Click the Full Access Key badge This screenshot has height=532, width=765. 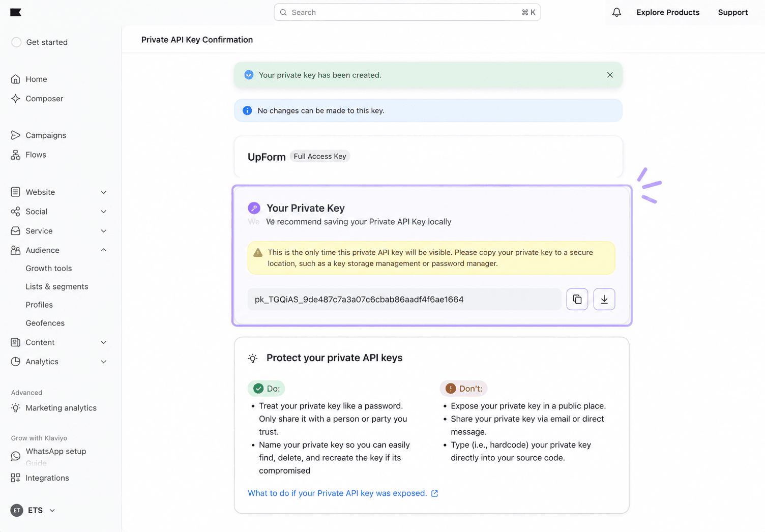coord(320,156)
